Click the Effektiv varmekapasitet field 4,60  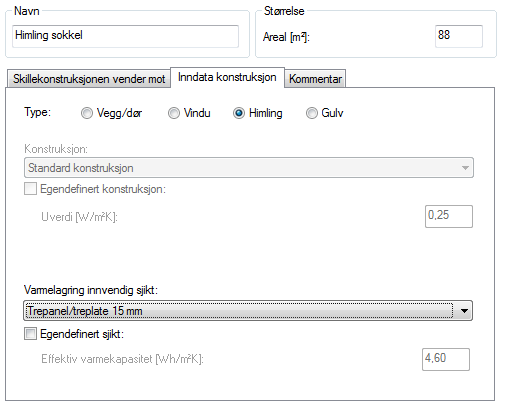[446, 359]
